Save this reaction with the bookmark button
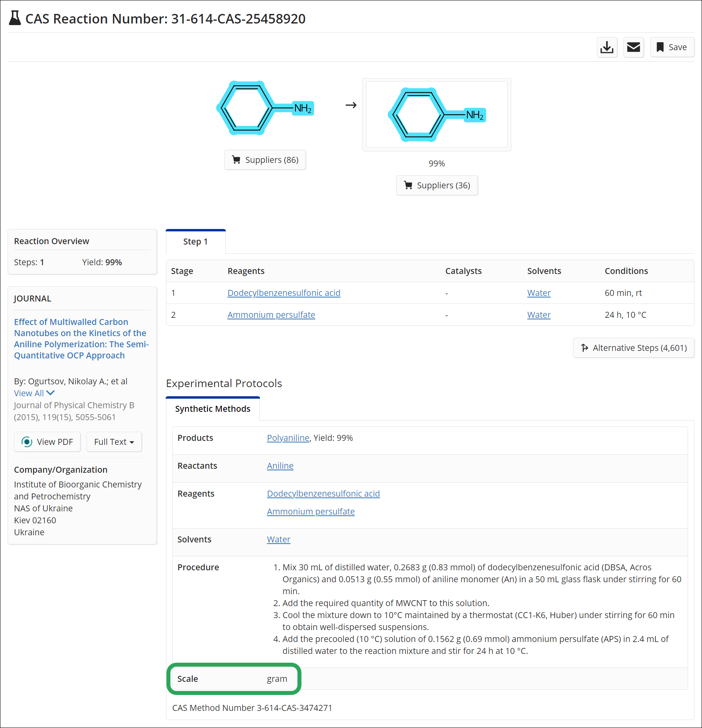 tap(672, 47)
